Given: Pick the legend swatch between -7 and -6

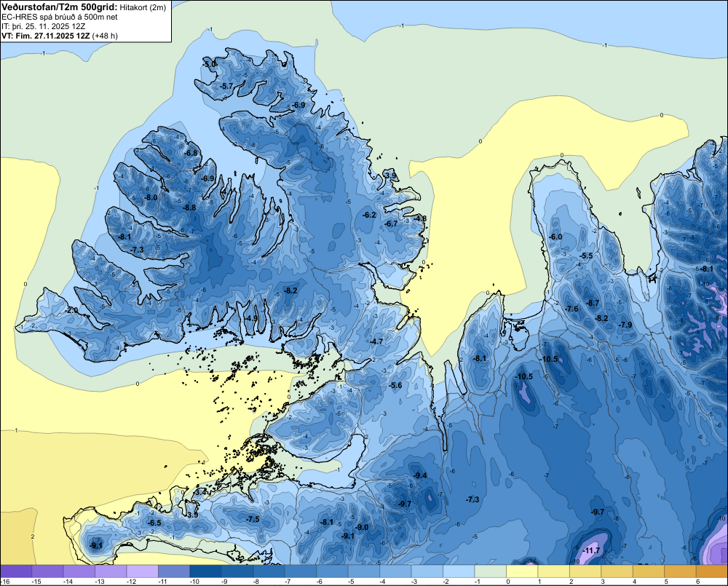Looking at the screenshot, I should pyautogui.click(x=301, y=571).
